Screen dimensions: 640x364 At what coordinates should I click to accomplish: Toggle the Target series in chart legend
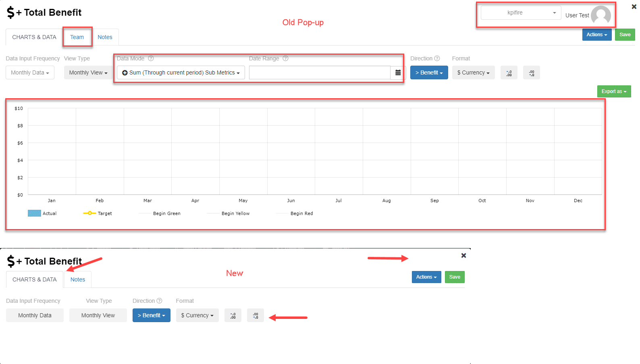pos(98,213)
